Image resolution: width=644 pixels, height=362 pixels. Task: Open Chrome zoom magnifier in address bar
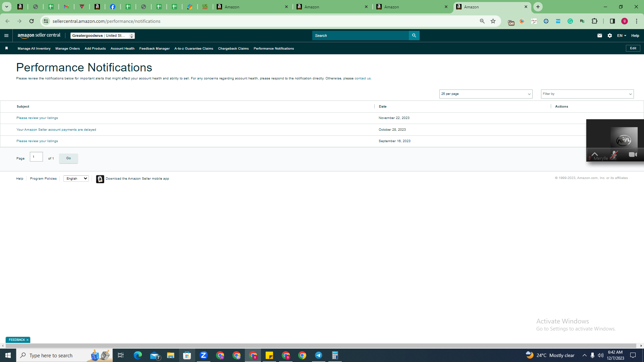click(x=482, y=21)
